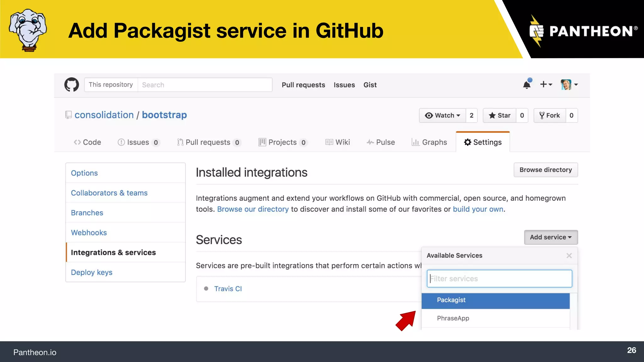Open the bootstrap repository link
Image resolution: width=644 pixels, height=362 pixels.
(164, 115)
